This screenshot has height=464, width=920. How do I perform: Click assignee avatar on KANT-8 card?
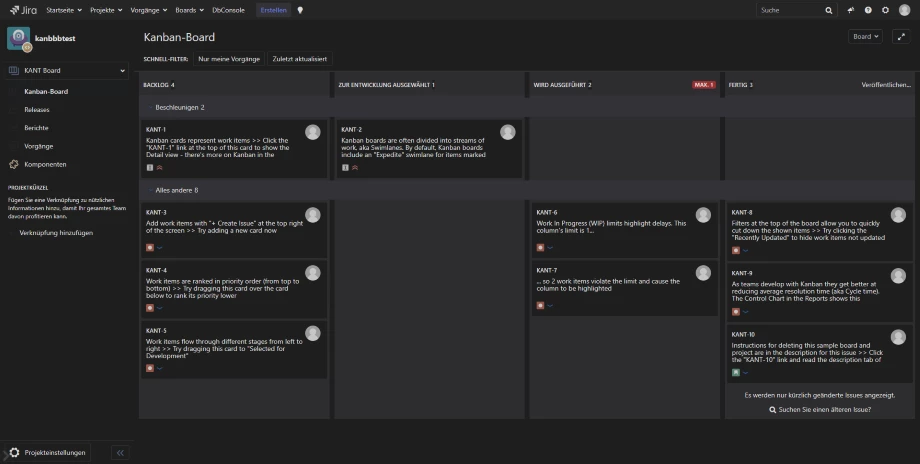[x=898, y=215]
